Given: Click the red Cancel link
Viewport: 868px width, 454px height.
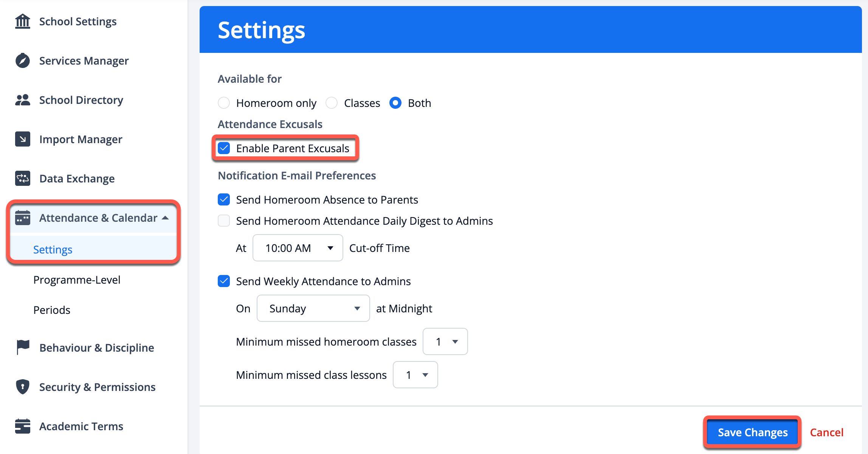Looking at the screenshot, I should [826, 432].
